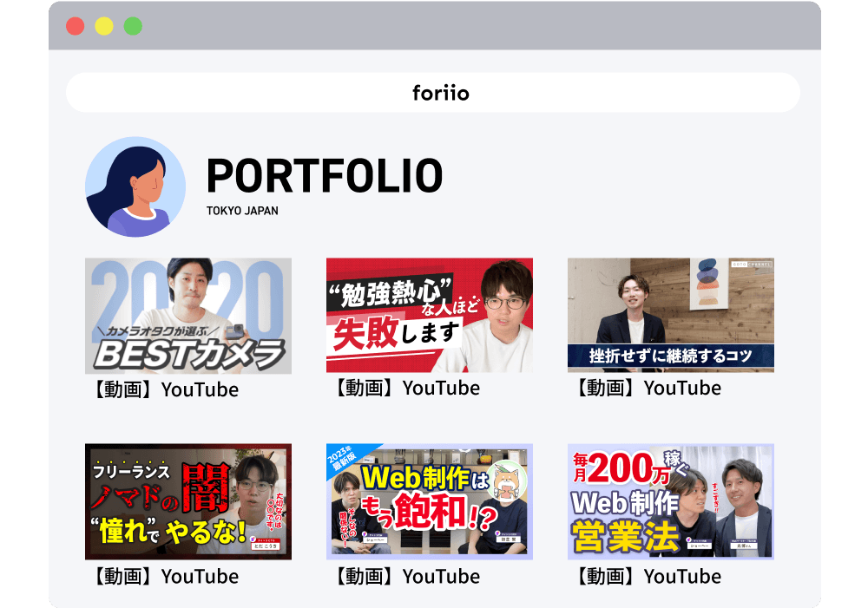
Task: Click the profile avatar illustration
Action: (135, 187)
